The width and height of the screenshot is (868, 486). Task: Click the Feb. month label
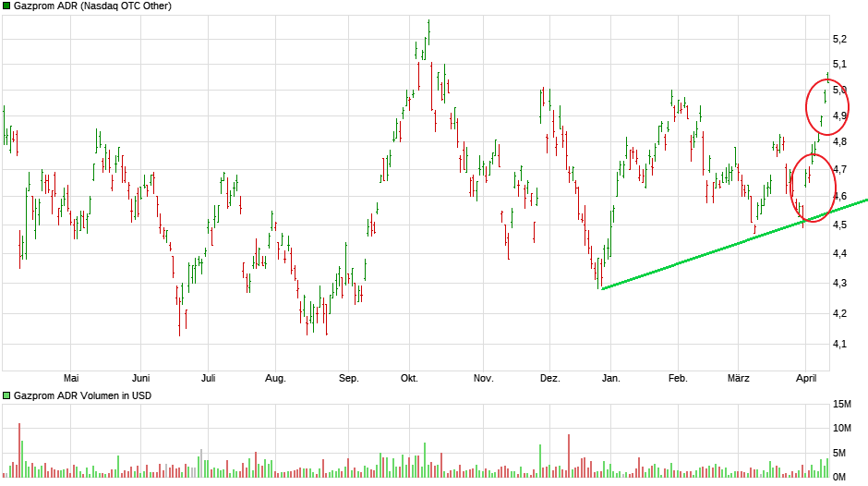(x=678, y=379)
